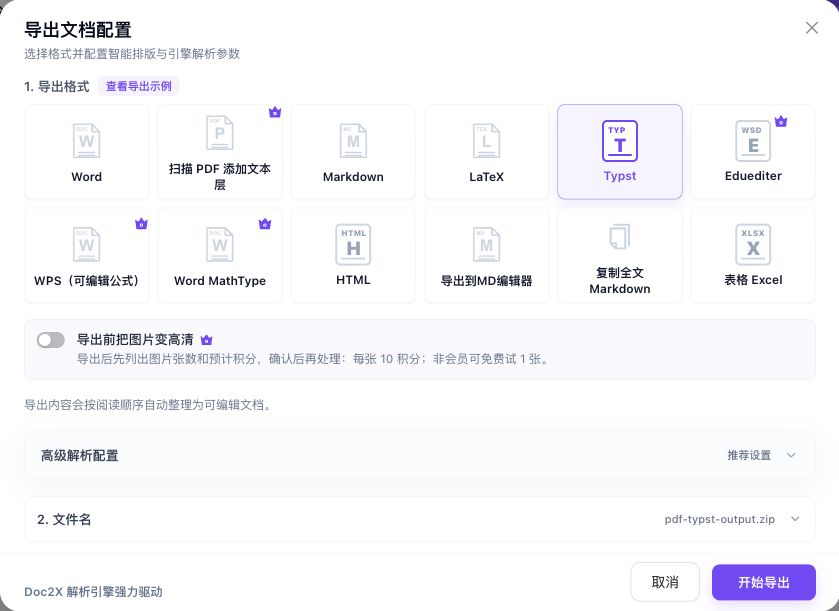Select the Eduediter WSD icon
The image size is (839, 611).
753,141
